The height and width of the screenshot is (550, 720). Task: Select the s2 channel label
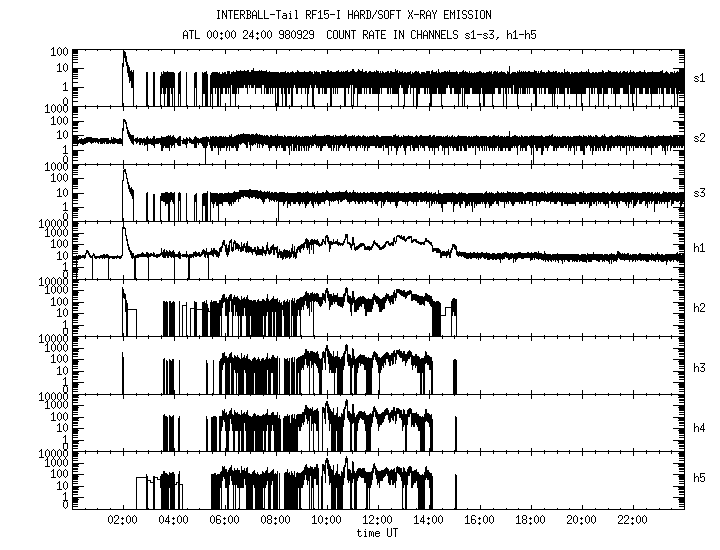(699, 138)
